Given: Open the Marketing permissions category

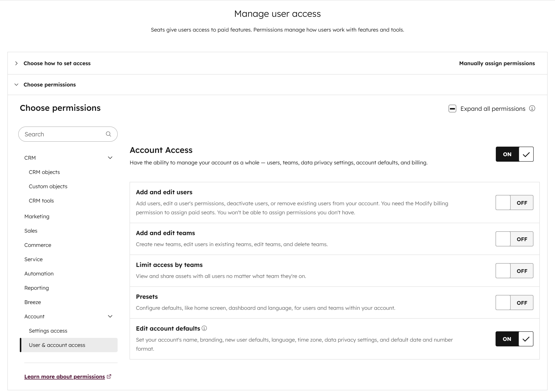Looking at the screenshot, I should [37, 216].
